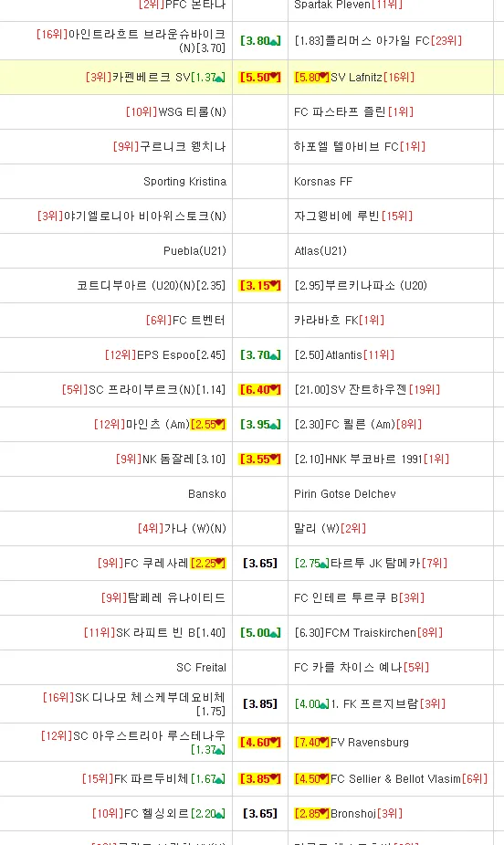Click the 3.65 draw odds for FC Helsingør
The image size is (504, 845).
(x=260, y=813)
